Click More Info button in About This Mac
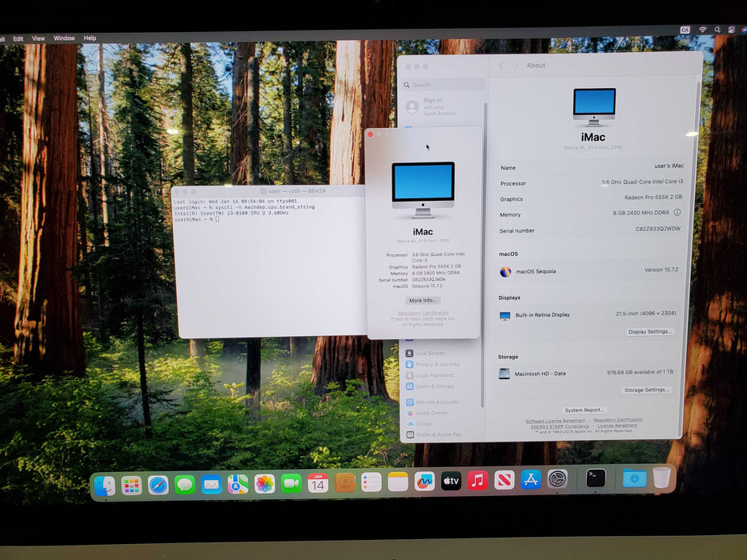The width and height of the screenshot is (747, 560). 423,301
